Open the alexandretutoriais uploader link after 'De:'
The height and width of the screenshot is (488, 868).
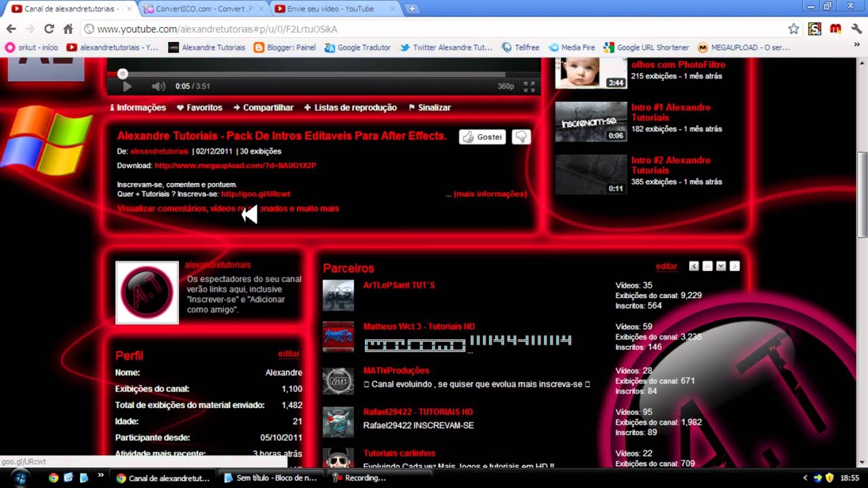[159, 151]
